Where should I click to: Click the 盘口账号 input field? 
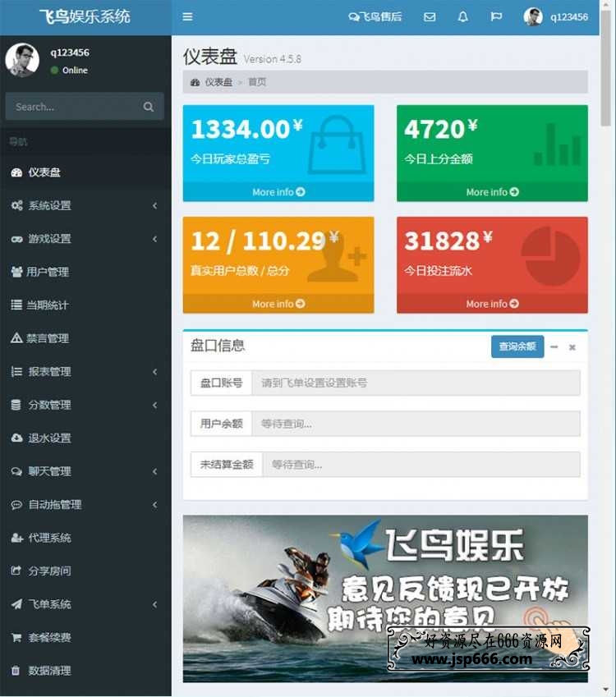coord(415,383)
